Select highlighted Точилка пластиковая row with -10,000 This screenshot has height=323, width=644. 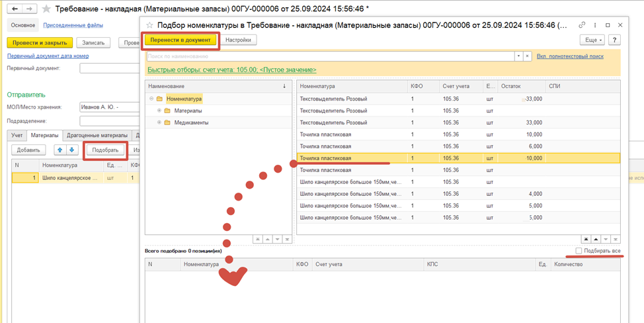pyautogui.click(x=458, y=158)
